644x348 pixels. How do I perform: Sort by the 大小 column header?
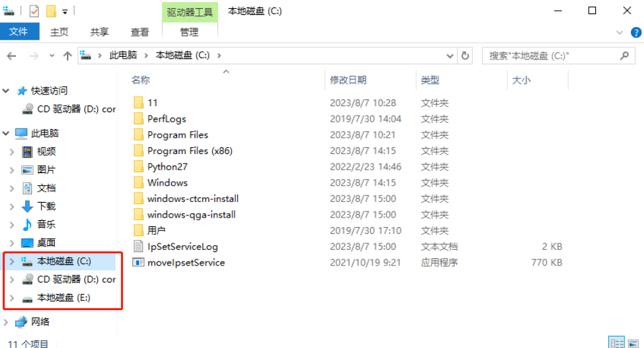point(521,80)
